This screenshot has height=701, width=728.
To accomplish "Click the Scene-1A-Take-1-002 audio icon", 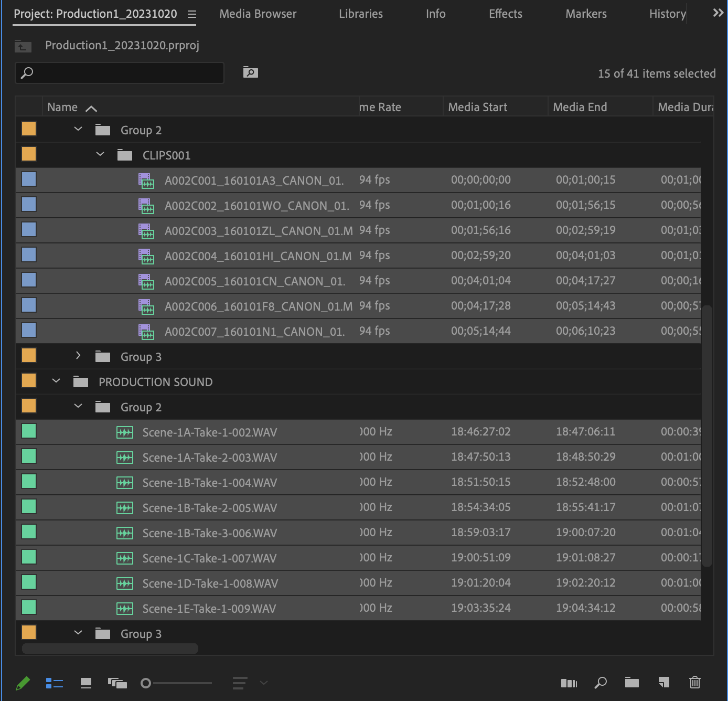I will click(x=125, y=432).
